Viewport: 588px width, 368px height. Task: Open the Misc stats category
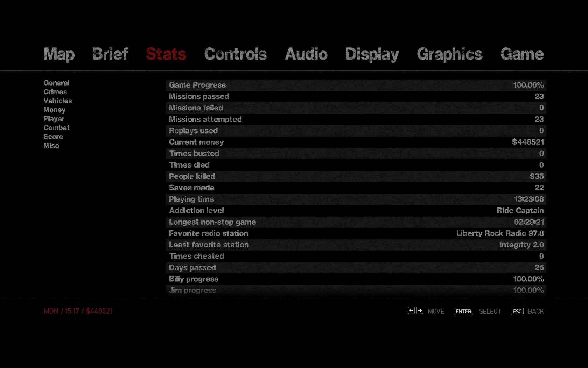(51, 146)
